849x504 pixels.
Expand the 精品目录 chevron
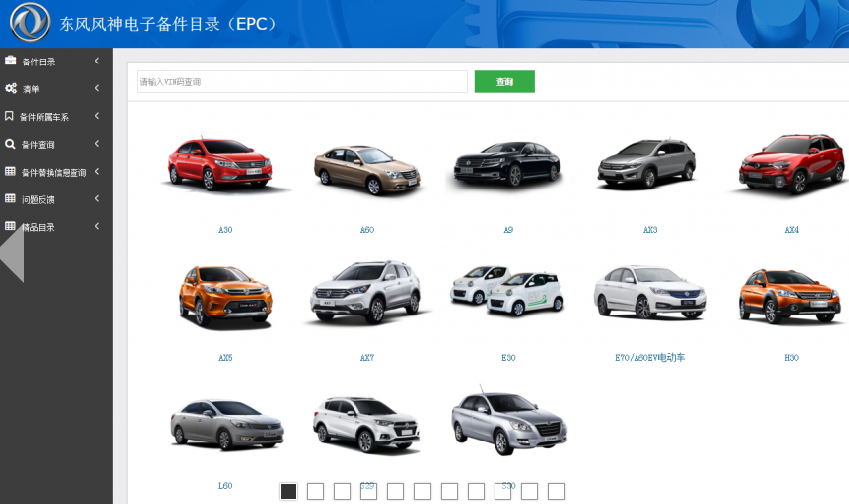click(97, 226)
